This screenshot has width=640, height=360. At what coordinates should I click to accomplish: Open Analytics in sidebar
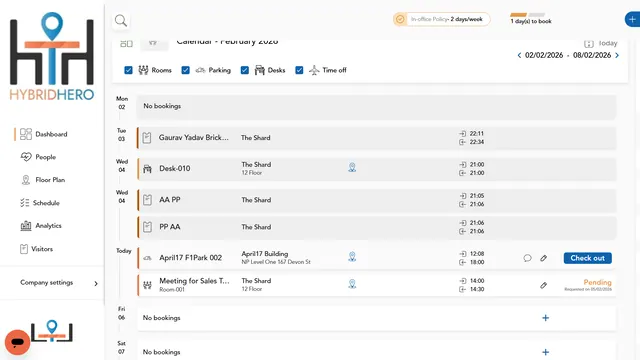click(x=41, y=226)
